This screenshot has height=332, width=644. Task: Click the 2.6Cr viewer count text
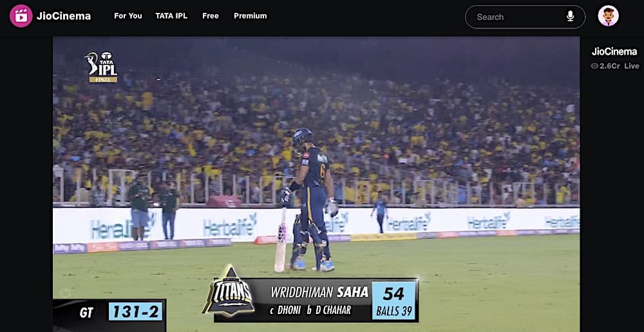[x=610, y=66]
